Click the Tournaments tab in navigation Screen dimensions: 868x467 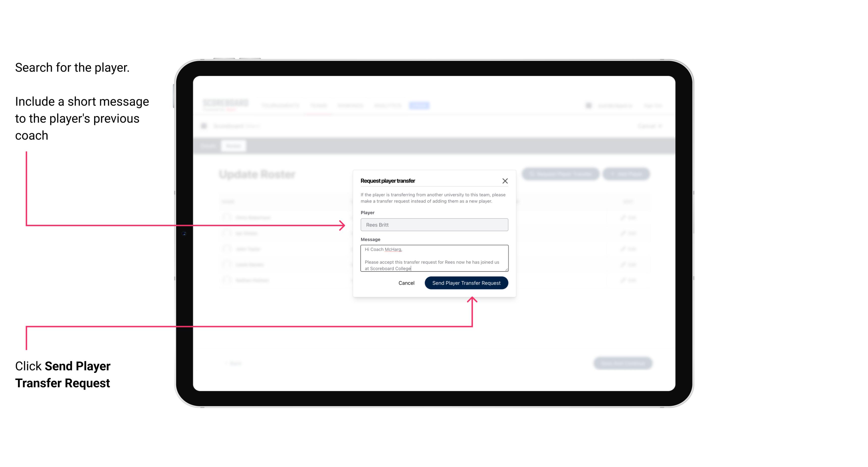pyautogui.click(x=280, y=105)
